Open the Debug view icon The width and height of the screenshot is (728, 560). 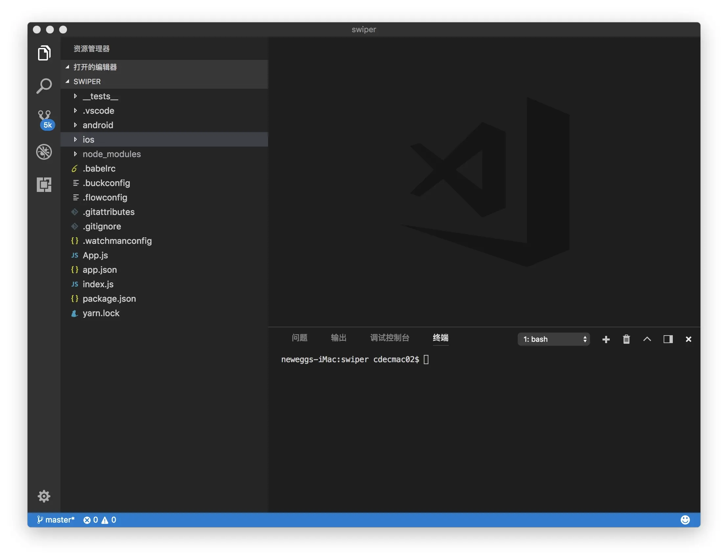(44, 152)
